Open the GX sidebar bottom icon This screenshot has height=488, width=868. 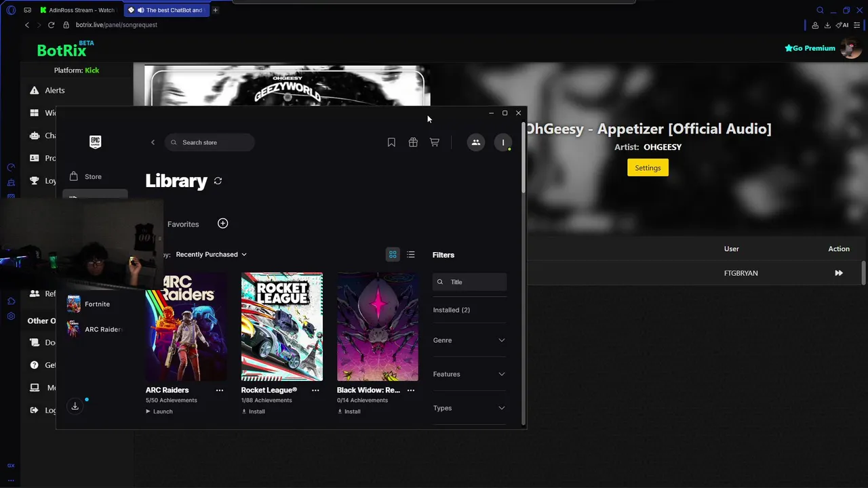click(x=11, y=466)
